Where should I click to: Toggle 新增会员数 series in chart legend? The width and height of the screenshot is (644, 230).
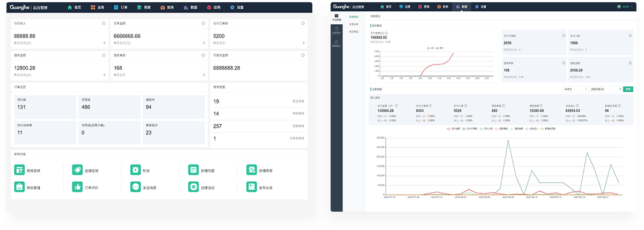pos(549,129)
